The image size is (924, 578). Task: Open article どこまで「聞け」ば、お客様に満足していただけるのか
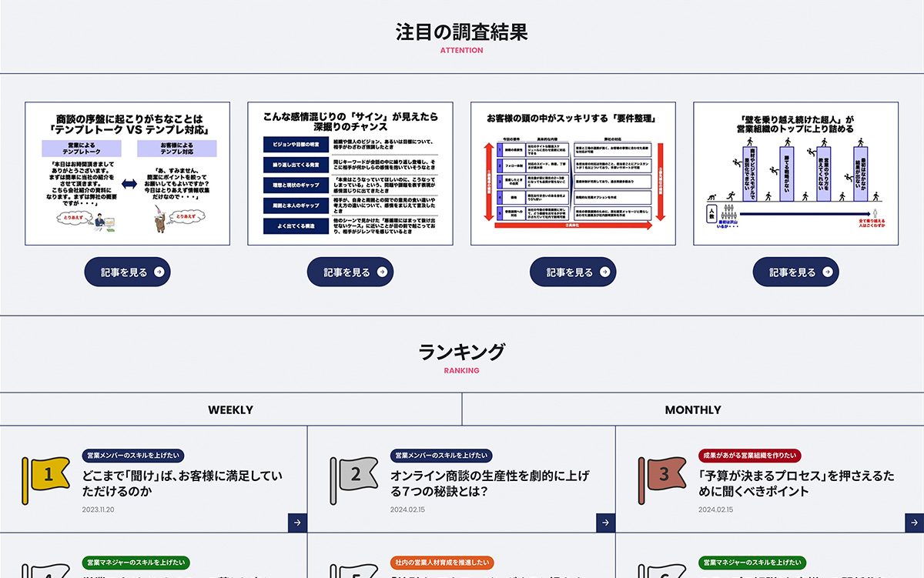pos(182,483)
